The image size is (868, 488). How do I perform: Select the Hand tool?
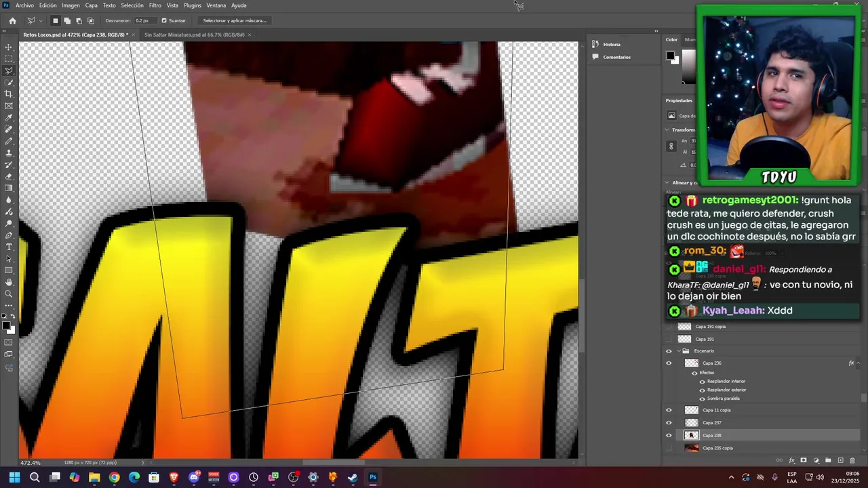pos(9,282)
